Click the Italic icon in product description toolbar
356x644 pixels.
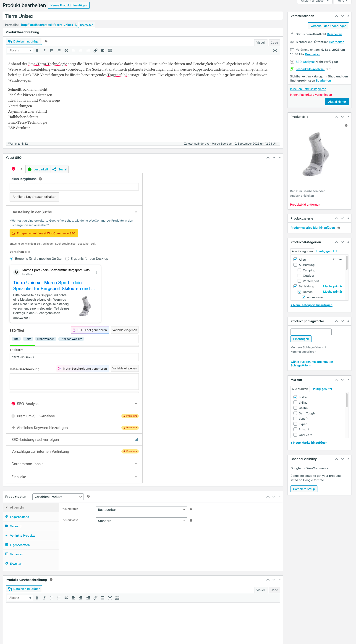[44, 50]
